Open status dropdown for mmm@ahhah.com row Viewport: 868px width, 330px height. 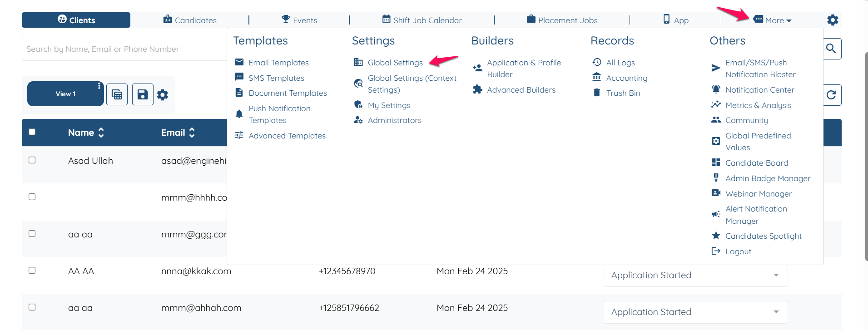coord(695,312)
